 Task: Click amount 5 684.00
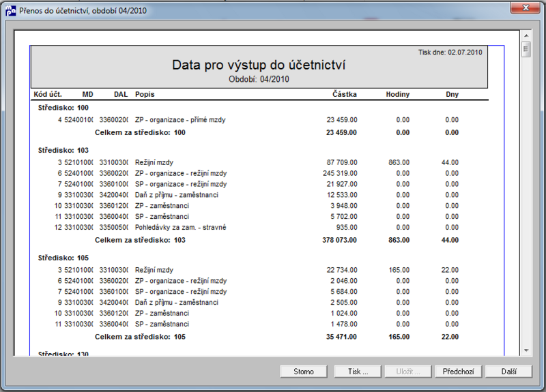[344, 292]
